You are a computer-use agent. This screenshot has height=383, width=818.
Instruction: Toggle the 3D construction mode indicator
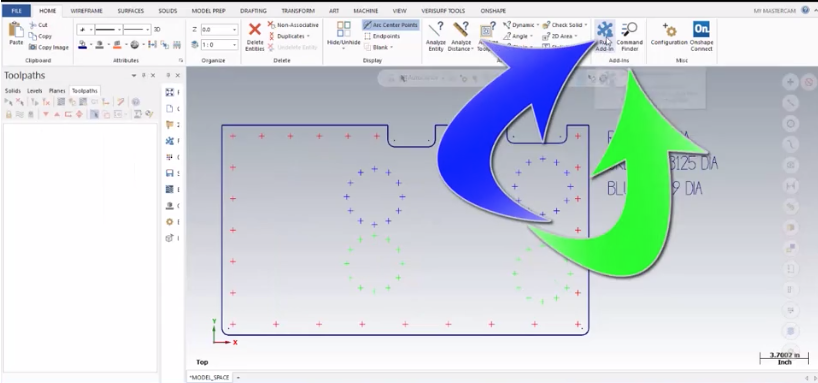click(x=157, y=30)
